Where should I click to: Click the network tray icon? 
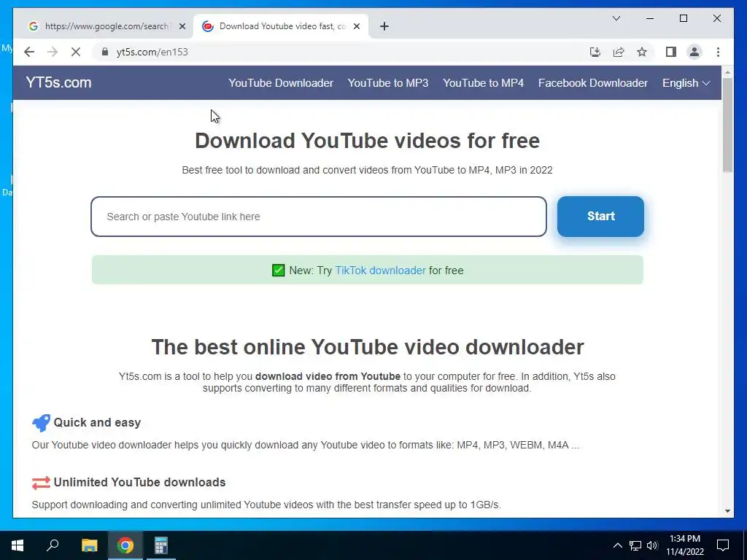point(635,545)
